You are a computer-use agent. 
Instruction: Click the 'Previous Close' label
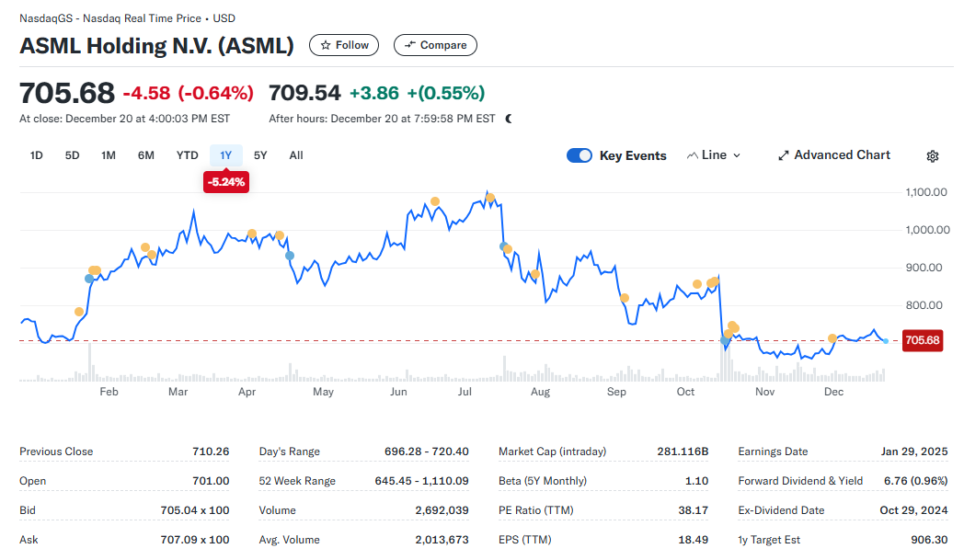point(56,451)
